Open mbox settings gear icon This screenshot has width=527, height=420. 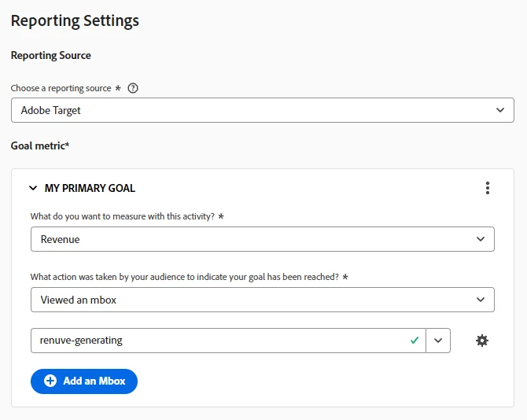482,341
